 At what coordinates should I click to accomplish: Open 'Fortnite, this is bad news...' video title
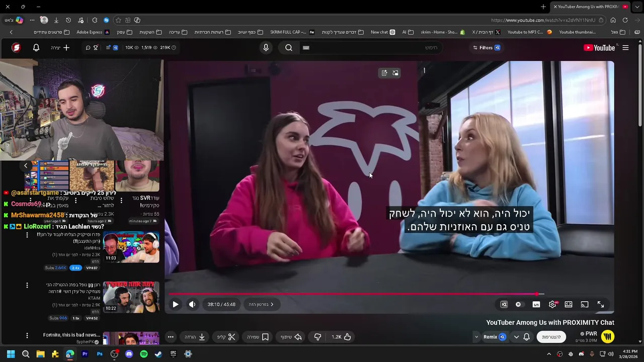coord(71,335)
